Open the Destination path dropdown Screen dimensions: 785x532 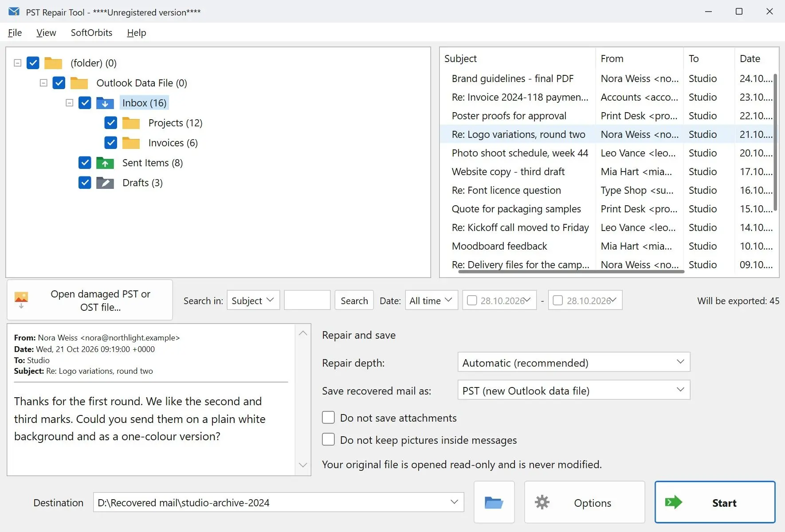pyautogui.click(x=454, y=502)
